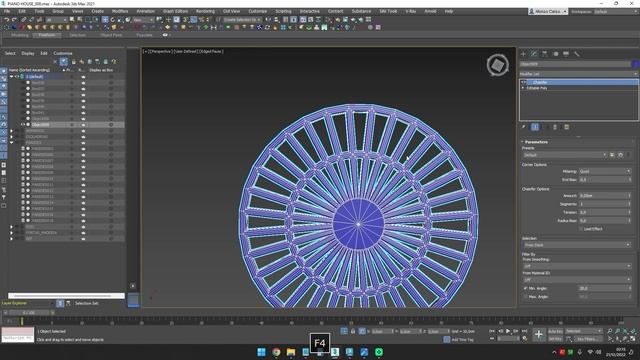This screenshot has height=360, width=640.
Task: Activate the Select and Link tool
Action: click(24, 20)
